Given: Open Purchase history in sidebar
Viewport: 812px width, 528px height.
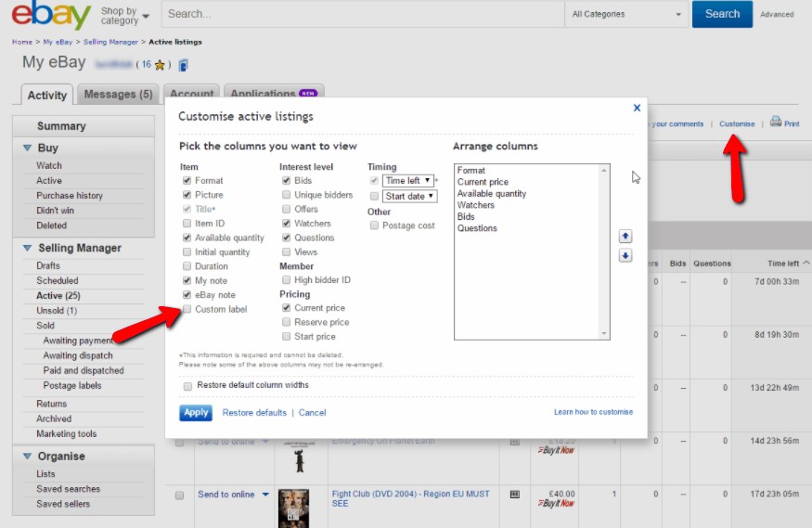Looking at the screenshot, I should pos(70,196).
